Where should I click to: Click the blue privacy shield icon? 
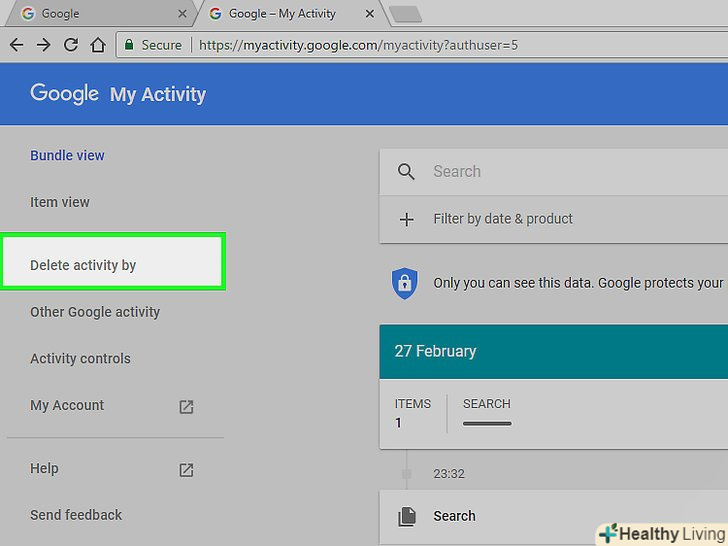coord(403,283)
